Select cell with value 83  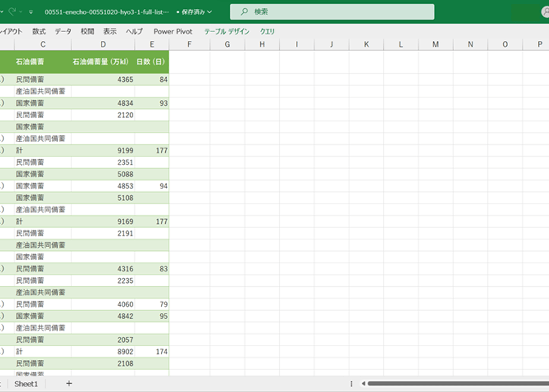click(152, 269)
